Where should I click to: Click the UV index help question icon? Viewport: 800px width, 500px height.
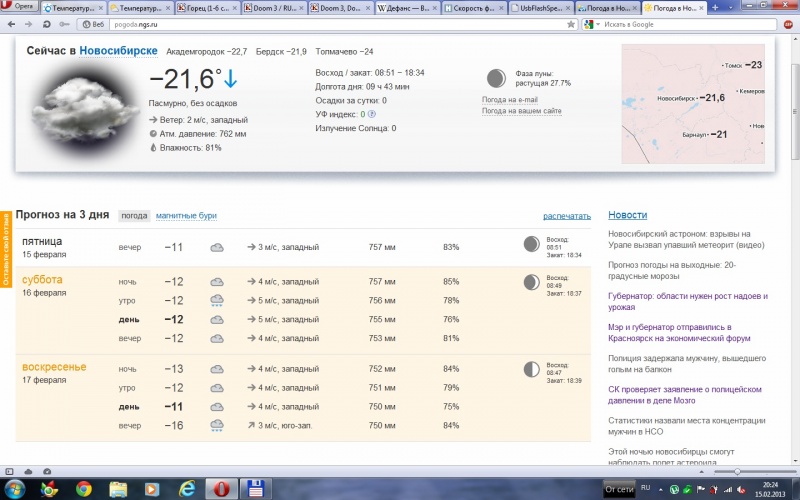(x=372, y=114)
